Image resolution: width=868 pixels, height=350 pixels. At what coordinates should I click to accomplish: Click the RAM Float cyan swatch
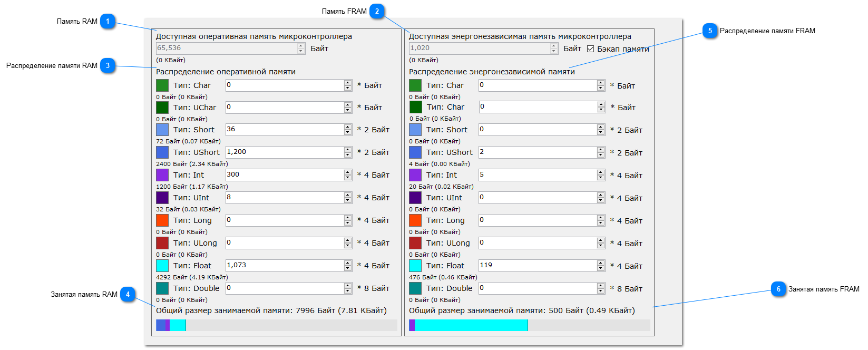[162, 266]
